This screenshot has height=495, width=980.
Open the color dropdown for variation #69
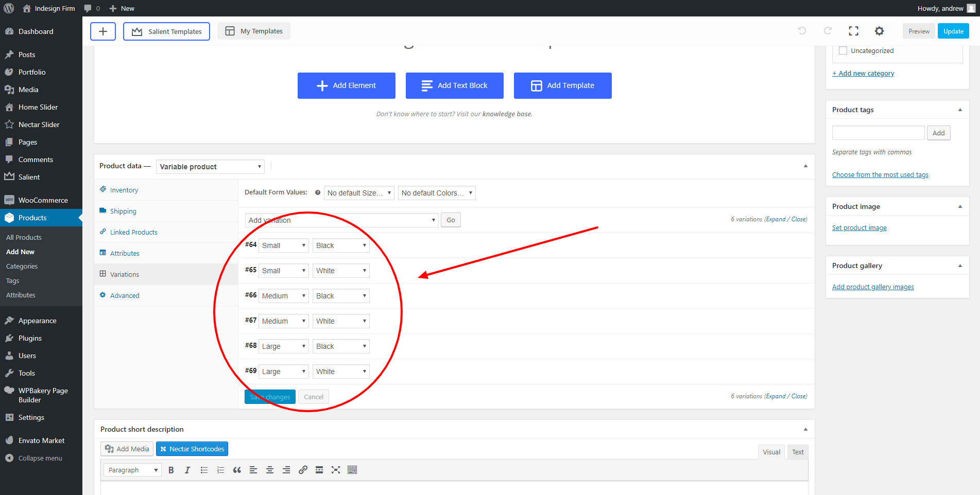[x=341, y=372]
